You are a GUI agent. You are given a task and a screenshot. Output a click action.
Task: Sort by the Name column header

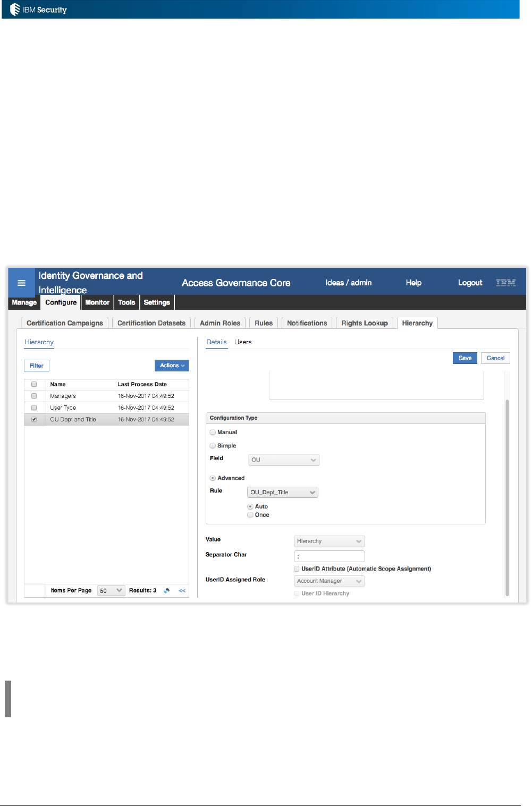[58, 384]
